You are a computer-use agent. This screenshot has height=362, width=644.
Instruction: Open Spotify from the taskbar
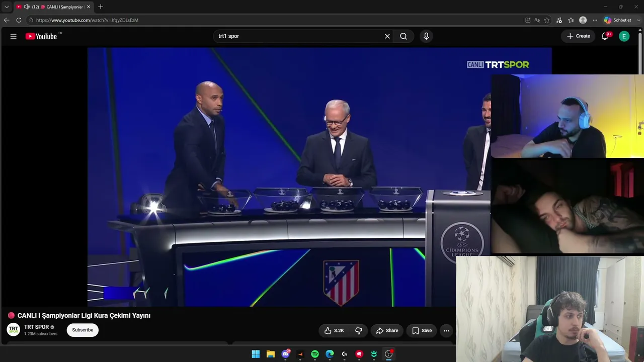[x=315, y=354]
